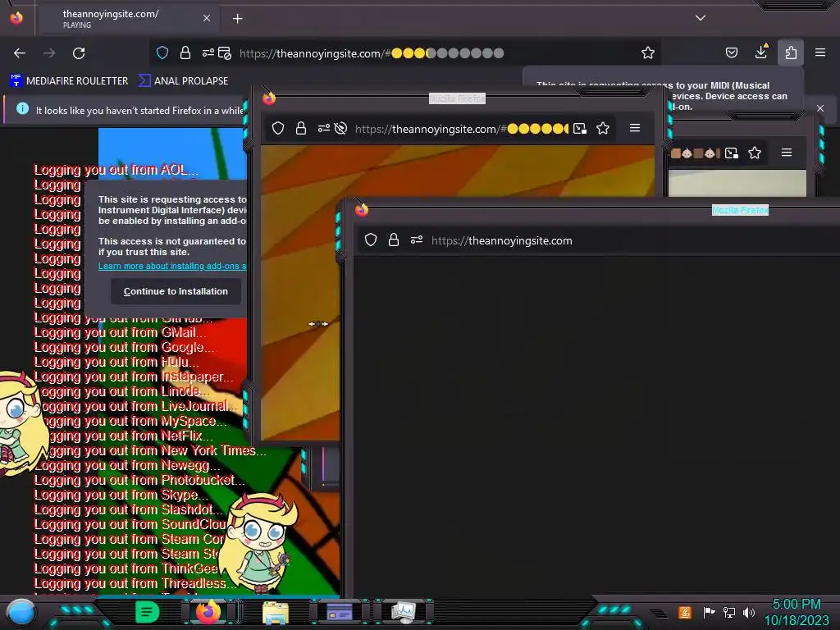The image size is (840, 630).
Task: Click the 5:00 PM clock in the tray
Action: [796, 605]
